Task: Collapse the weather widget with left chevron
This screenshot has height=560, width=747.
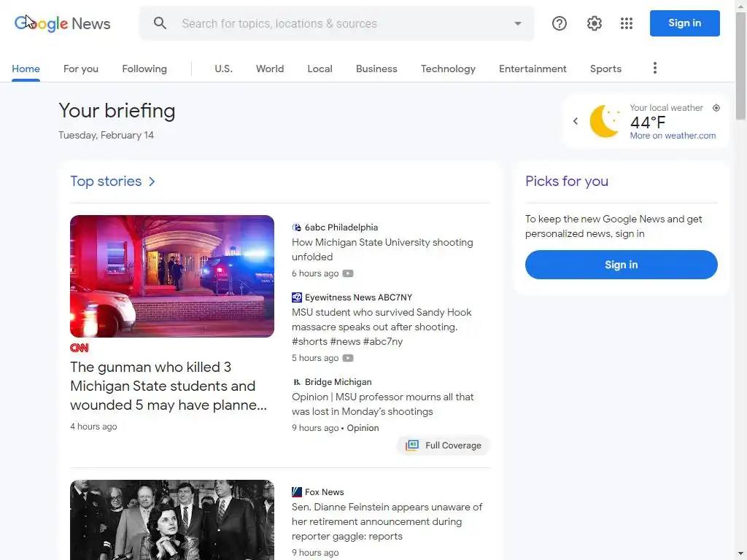Action: pos(576,121)
